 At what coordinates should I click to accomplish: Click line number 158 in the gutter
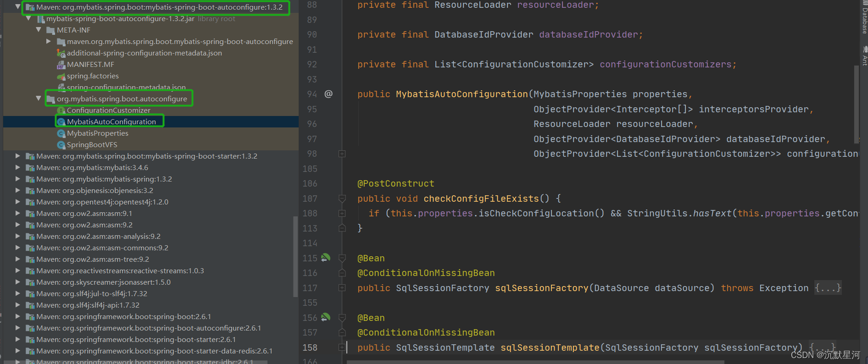(x=310, y=347)
